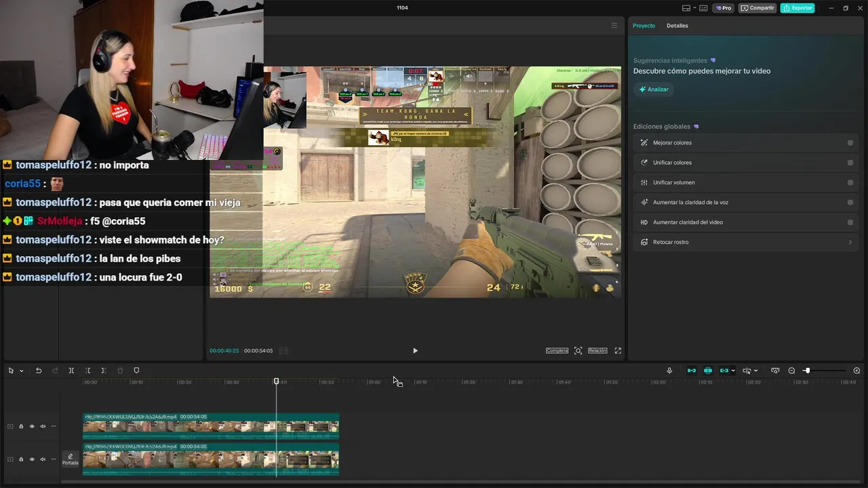Zoom in the timeline

(856, 371)
